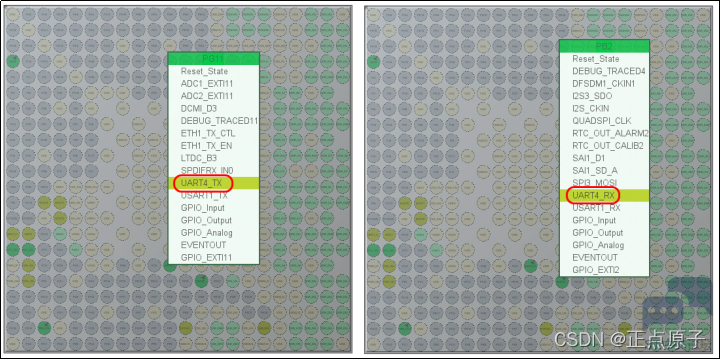This screenshot has height=360, width=721.
Task: Choose GPIO_EXTI2 menu entry
Action: [x=604, y=270]
